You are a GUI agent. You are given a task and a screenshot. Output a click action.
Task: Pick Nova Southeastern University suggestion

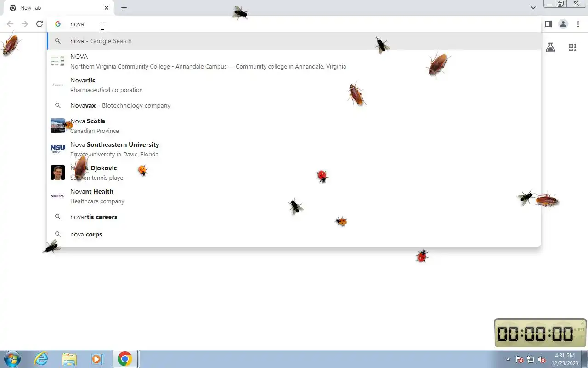point(294,149)
